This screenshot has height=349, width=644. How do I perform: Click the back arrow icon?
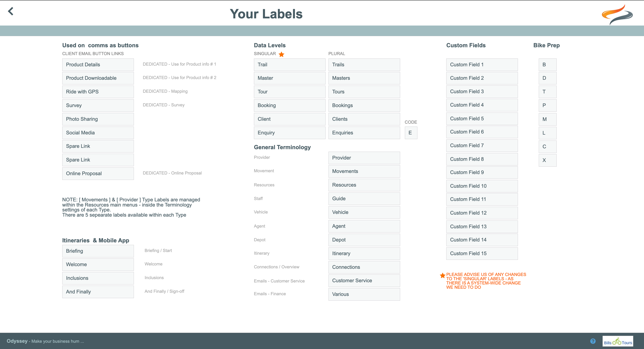(11, 11)
